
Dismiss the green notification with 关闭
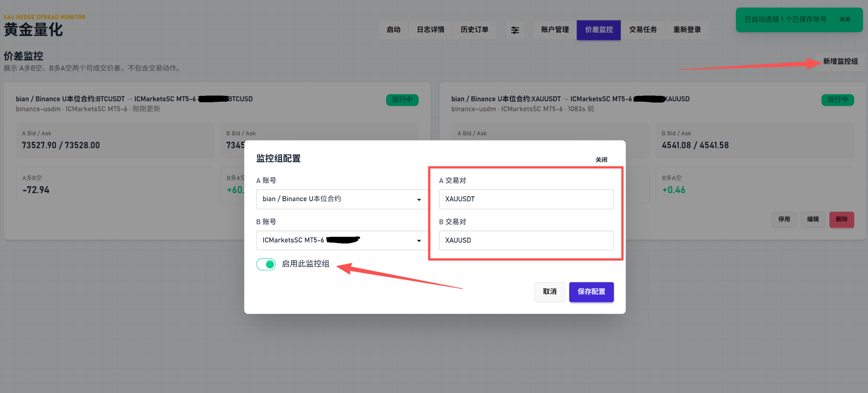(844, 19)
